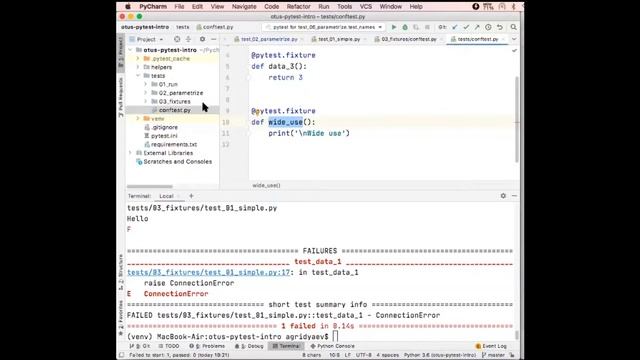Collapse otus-pytest-intro project root
The width and height of the screenshot is (640, 360).
(130, 50)
